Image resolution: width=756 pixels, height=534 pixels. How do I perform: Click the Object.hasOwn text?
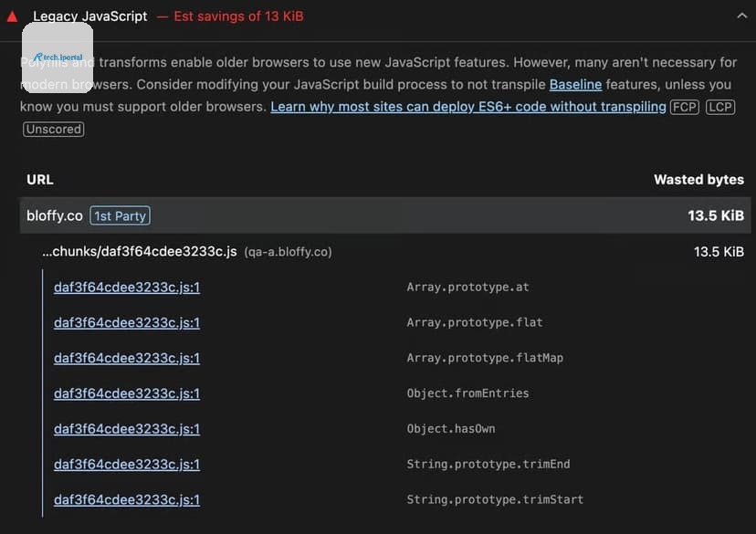tap(451, 429)
